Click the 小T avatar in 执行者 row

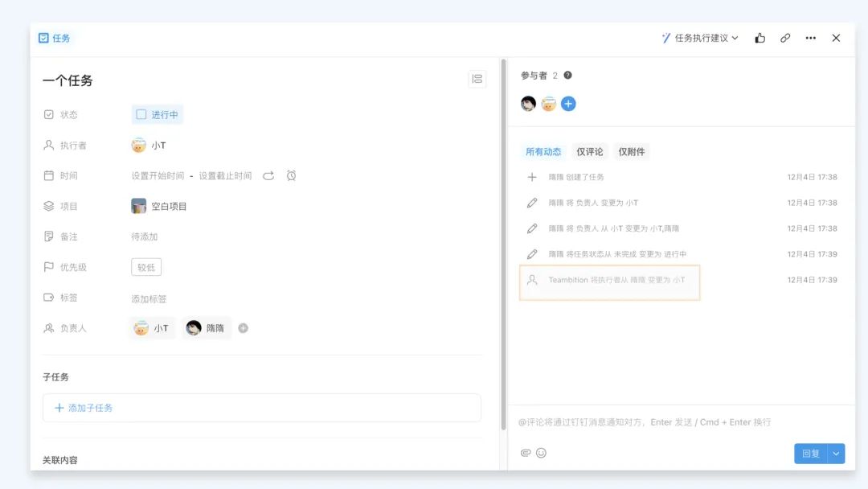coord(138,145)
